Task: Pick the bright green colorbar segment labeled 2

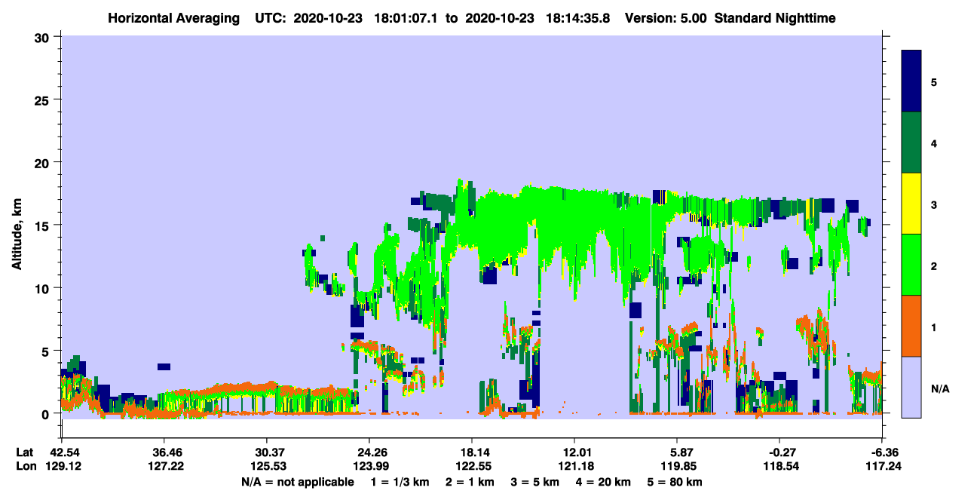Action: (911, 265)
